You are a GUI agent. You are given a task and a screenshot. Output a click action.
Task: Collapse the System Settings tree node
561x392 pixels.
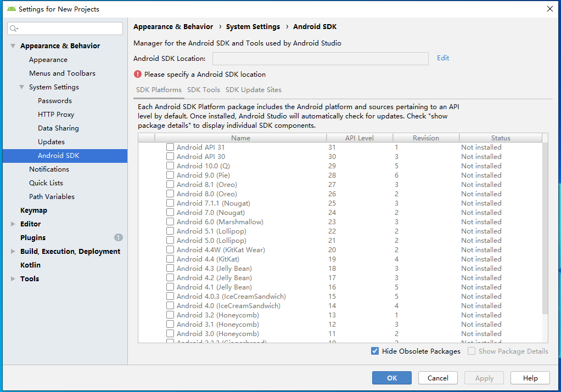pos(22,87)
